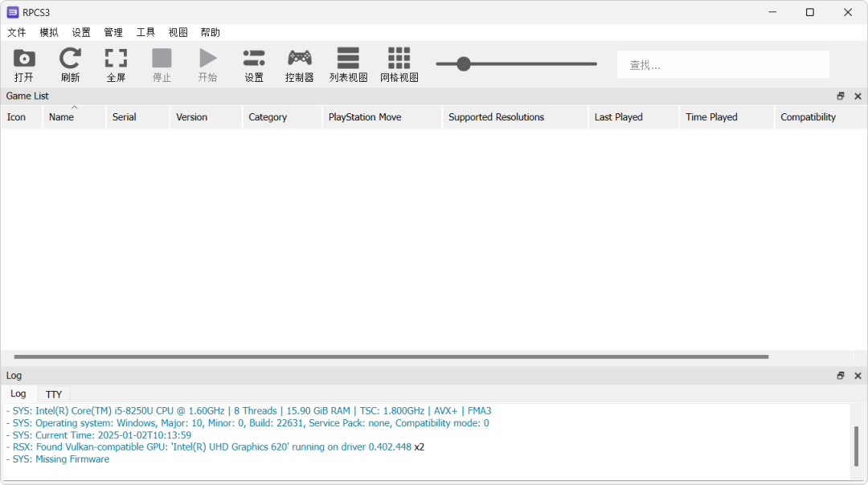This screenshot has width=868, height=485.
Task: Click in the 查找 search field
Action: [723, 65]
